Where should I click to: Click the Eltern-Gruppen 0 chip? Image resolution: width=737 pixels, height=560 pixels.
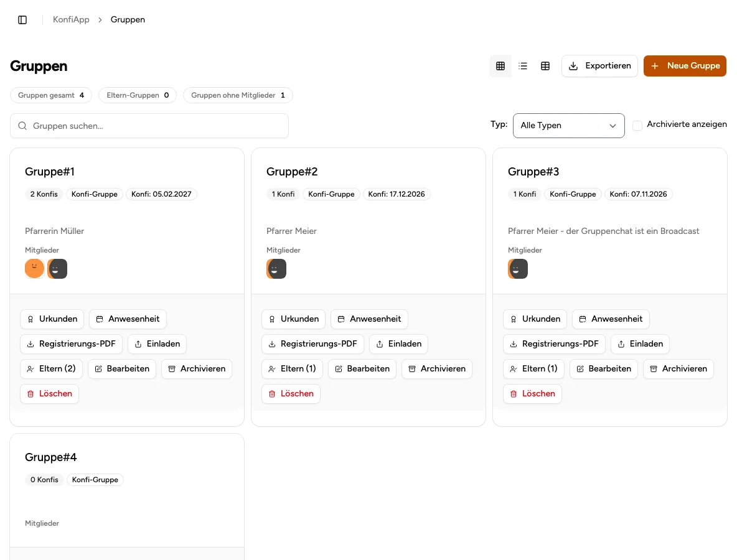tap(137, 95)
